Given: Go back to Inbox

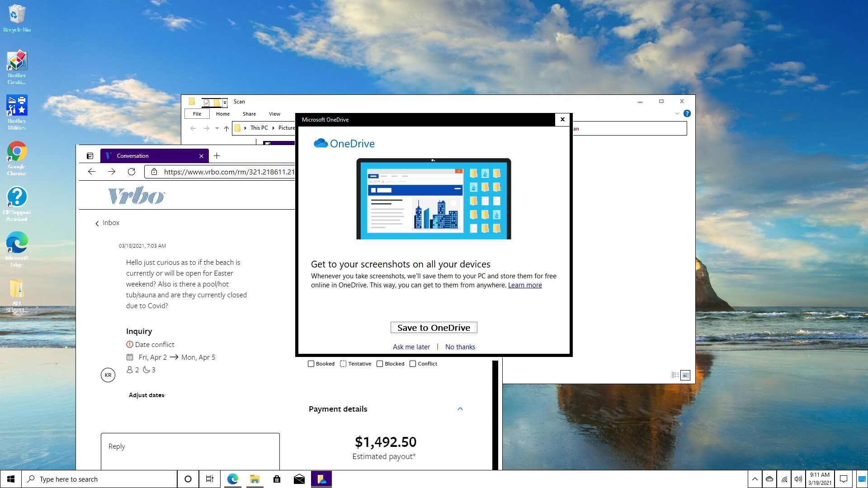Looking at the screenshot, I should [x=108, y=223].
